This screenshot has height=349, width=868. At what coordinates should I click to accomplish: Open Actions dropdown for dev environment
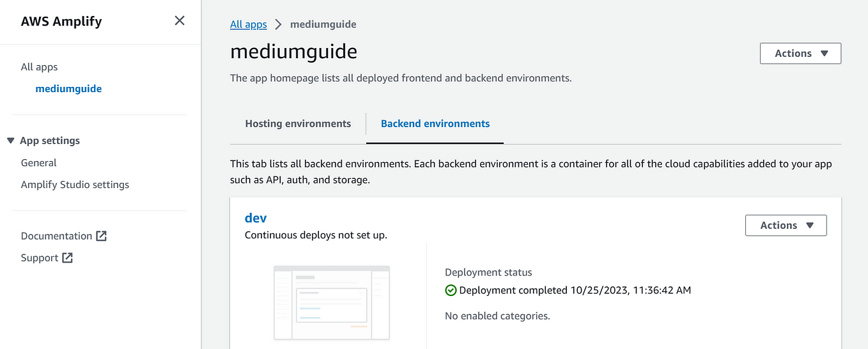[x=786, y=225]
